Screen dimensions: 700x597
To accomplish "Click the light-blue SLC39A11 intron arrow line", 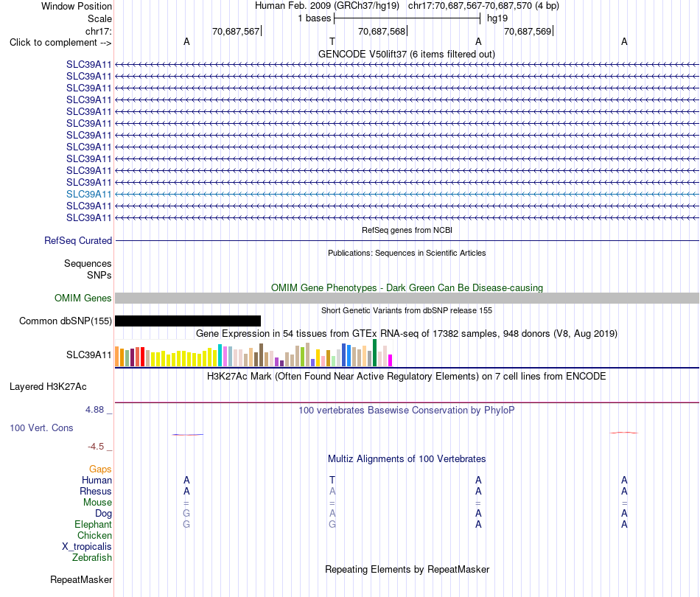I will click(x=407, y=195).
